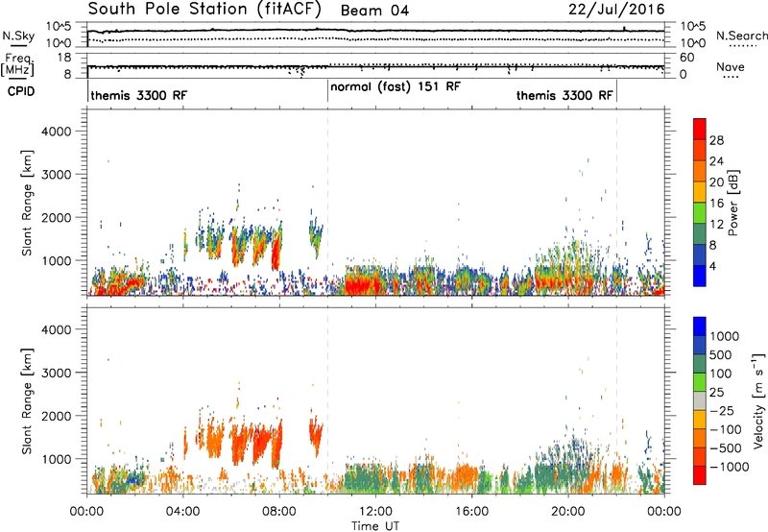Click the "1000" tick on the Velocity scale

point(725,336)
